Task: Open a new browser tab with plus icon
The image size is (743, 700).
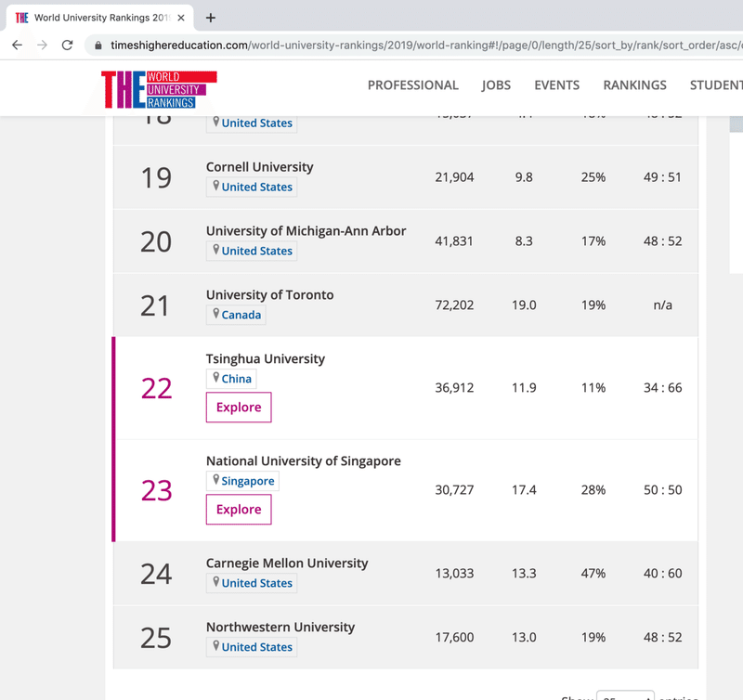Action: [x=211, y=18]
